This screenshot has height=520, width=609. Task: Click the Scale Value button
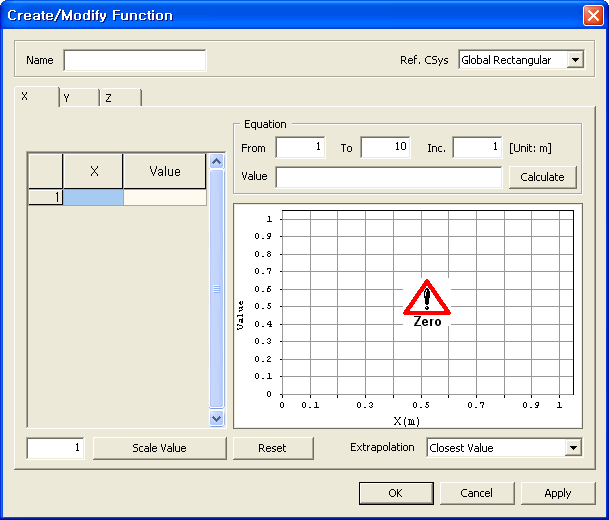point(160,448)
